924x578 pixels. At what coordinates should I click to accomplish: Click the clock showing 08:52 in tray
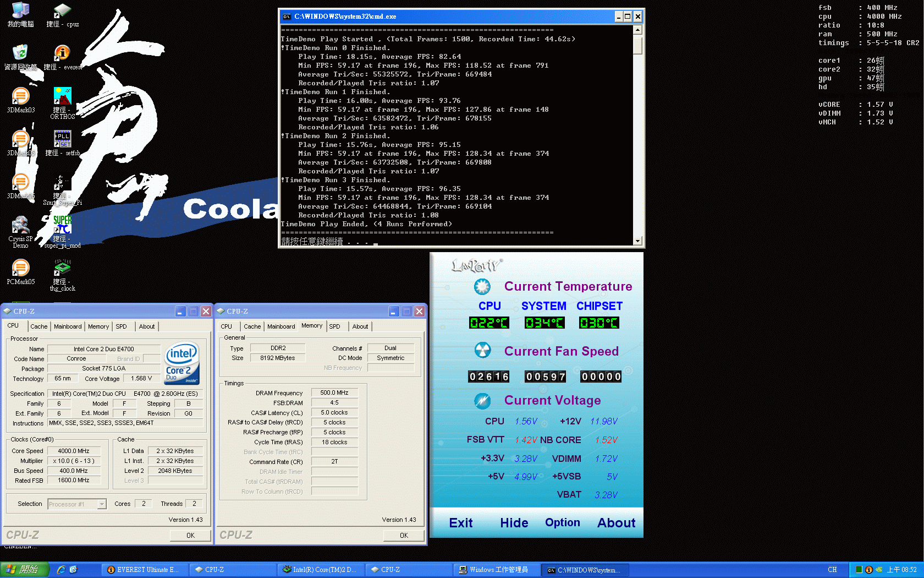901,570
